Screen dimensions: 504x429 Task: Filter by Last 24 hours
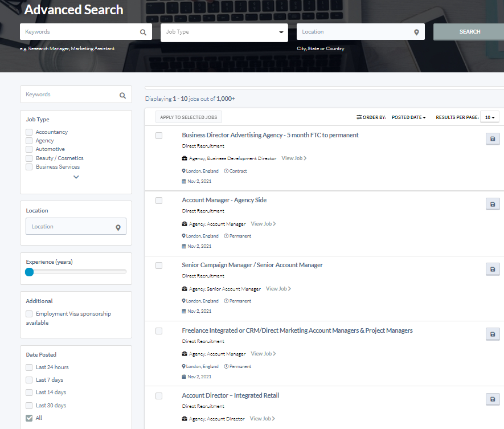[29, 367]
